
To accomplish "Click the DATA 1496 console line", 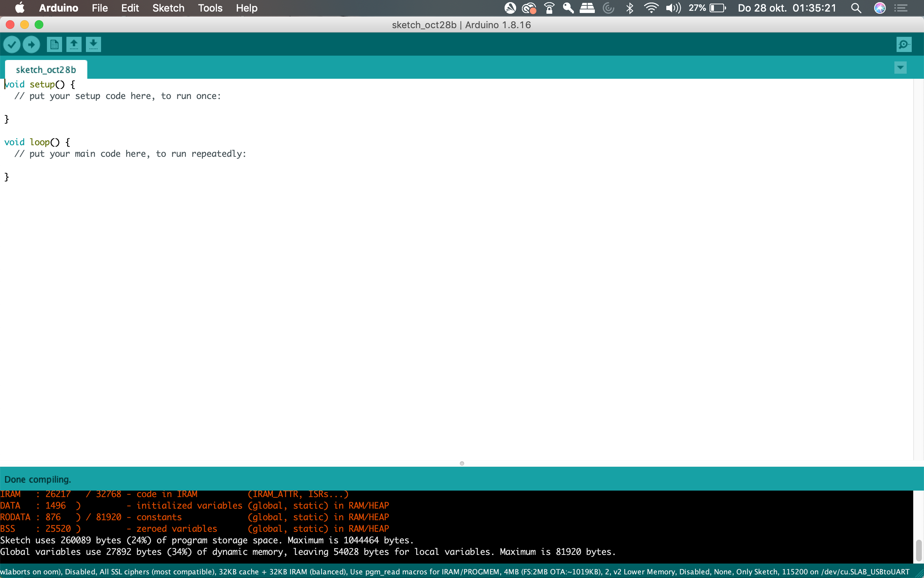I will click(x=194, y=505).
